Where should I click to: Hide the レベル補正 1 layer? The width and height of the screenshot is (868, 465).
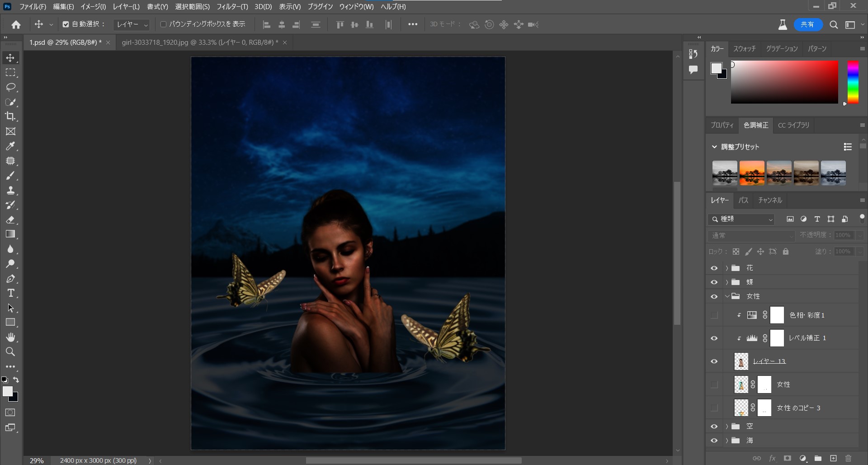(714, 338)
